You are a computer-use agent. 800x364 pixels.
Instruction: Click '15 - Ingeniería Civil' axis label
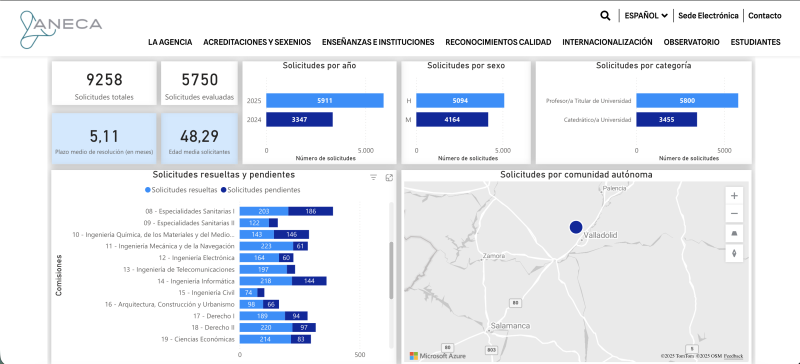[x=207, y=293]
